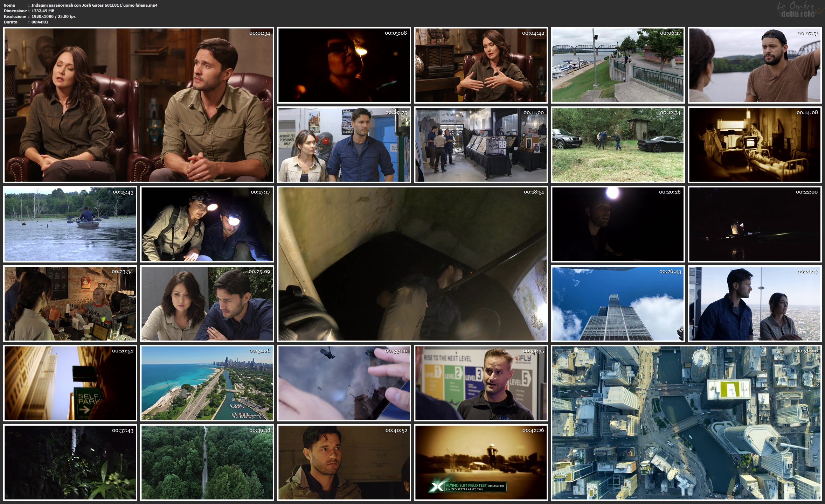
Task: Select the headlamp frame at 00:17:17
Action: pyautogui.click(x=207, y=224)
